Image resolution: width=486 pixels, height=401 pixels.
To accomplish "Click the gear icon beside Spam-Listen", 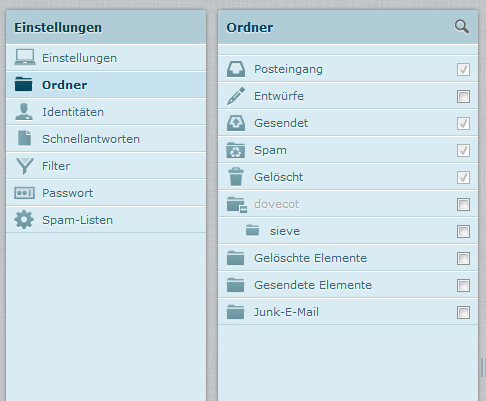I will [24, 220].
